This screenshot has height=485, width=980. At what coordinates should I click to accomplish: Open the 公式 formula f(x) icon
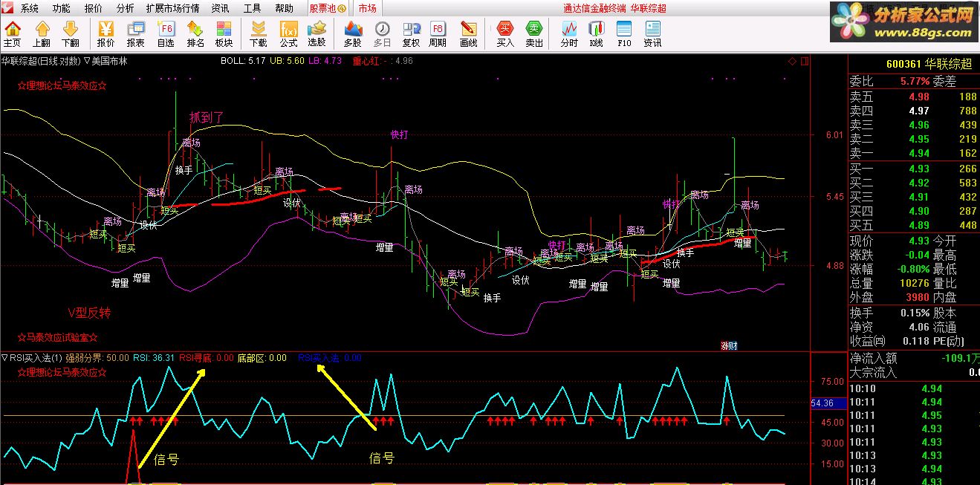pos(288,34)
